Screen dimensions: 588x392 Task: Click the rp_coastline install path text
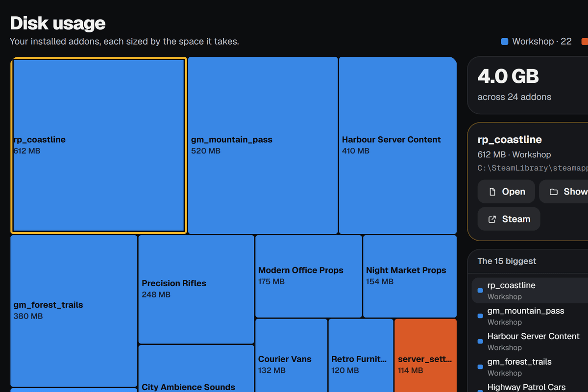[x=533, y=168]
